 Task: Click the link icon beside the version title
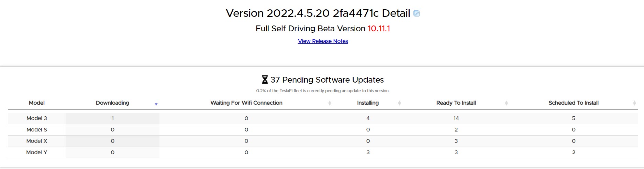417,13
